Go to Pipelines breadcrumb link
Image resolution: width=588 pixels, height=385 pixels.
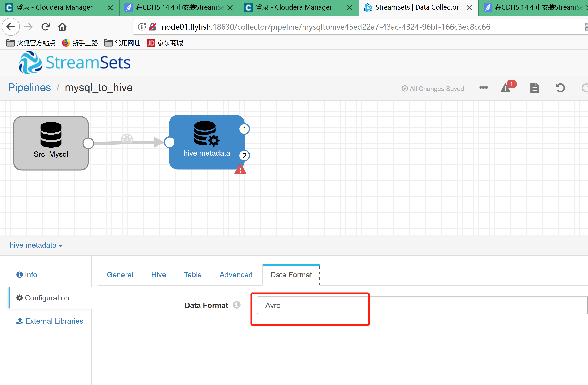29,88
